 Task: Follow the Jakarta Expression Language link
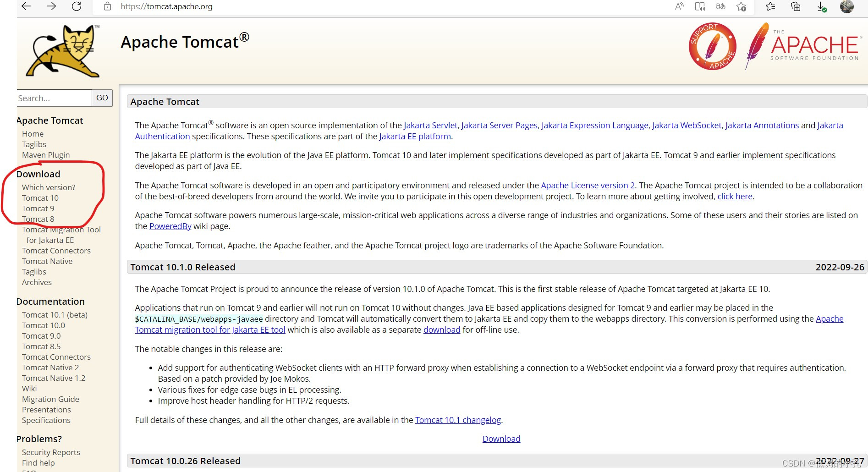tap(595, 125)
